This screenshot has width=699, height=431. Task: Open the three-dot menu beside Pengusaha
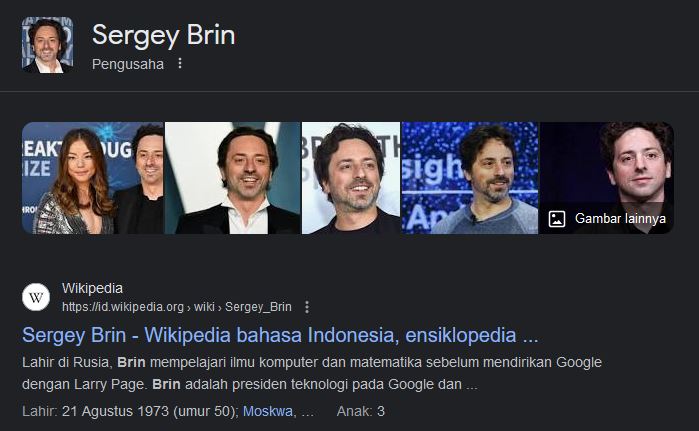(x=180, y=64)
